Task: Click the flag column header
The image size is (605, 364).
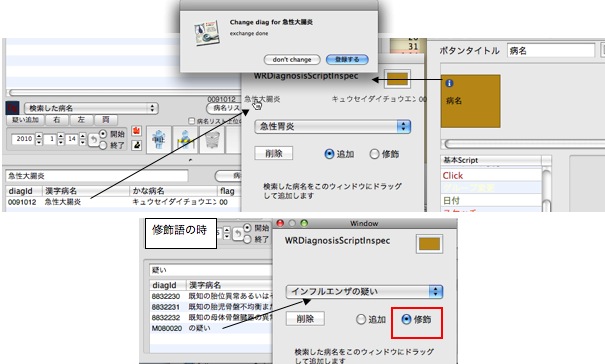Action: 229,191
